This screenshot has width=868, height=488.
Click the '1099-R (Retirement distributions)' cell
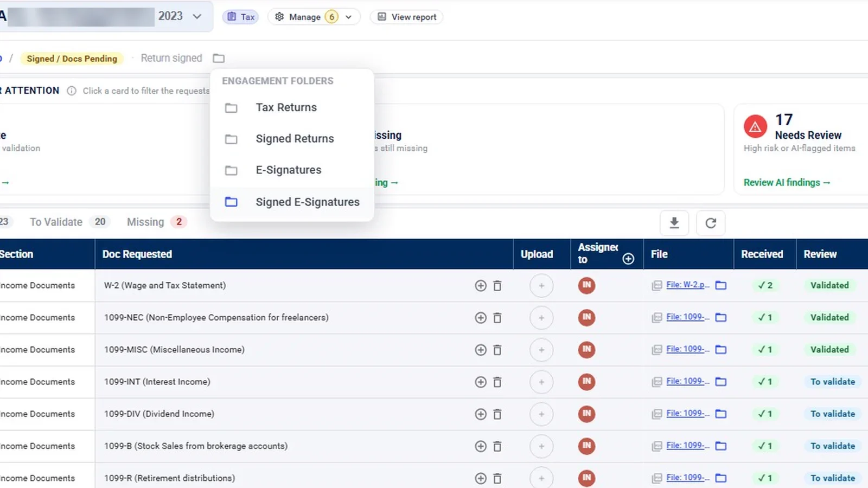coord(169,478)
